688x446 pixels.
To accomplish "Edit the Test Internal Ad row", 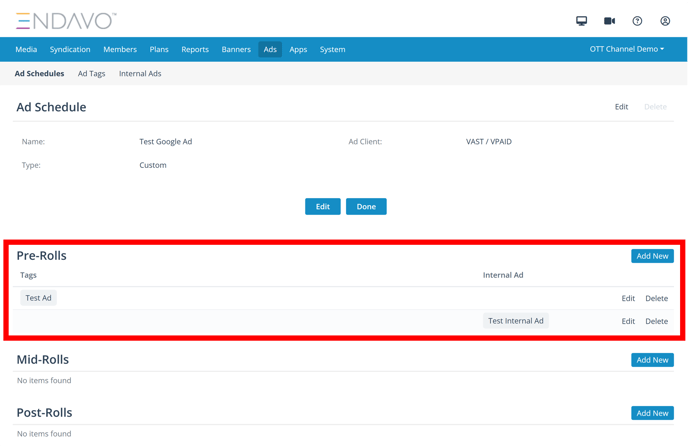I will [x=628, y=321].
